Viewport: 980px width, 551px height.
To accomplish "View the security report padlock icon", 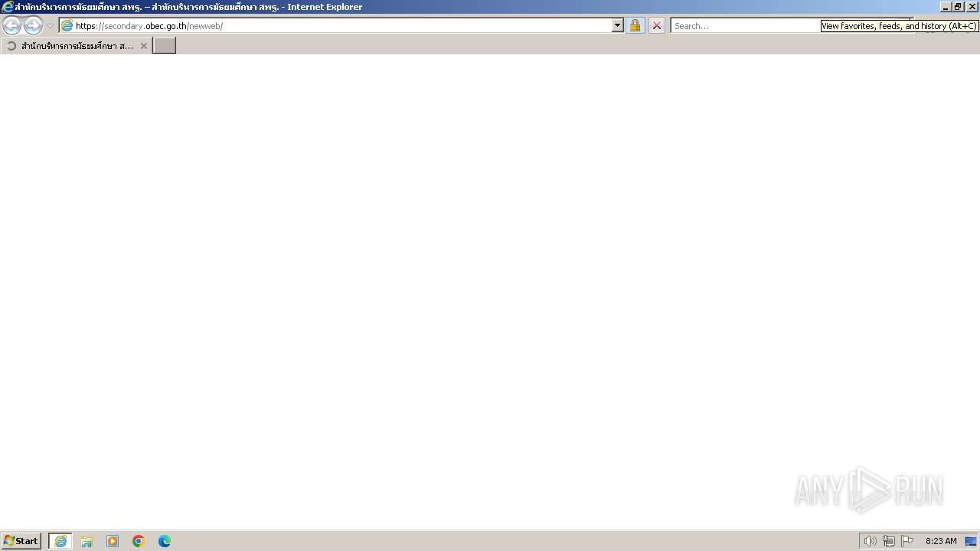I will pyautogui.click(x=635, y=25).
